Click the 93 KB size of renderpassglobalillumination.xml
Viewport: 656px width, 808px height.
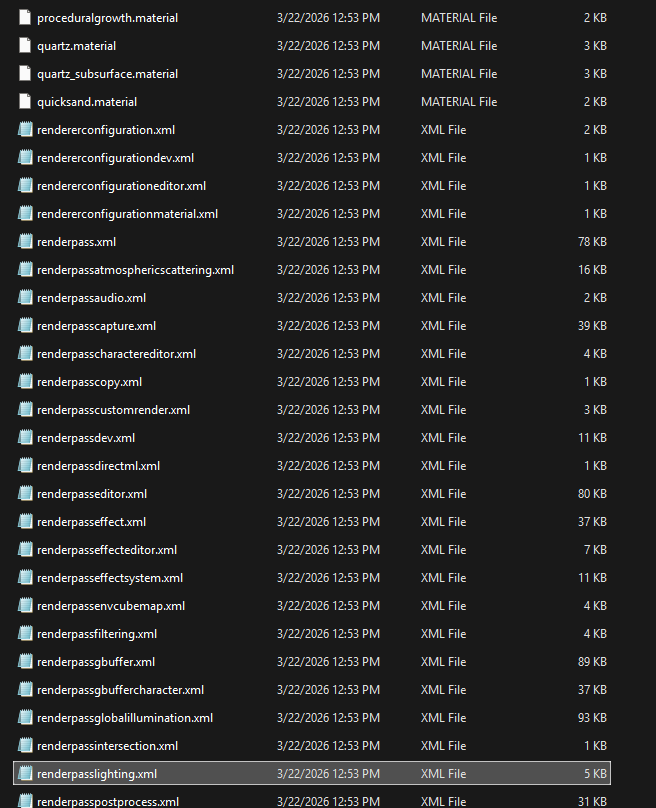pyautogui.click(x=592, y=718)
